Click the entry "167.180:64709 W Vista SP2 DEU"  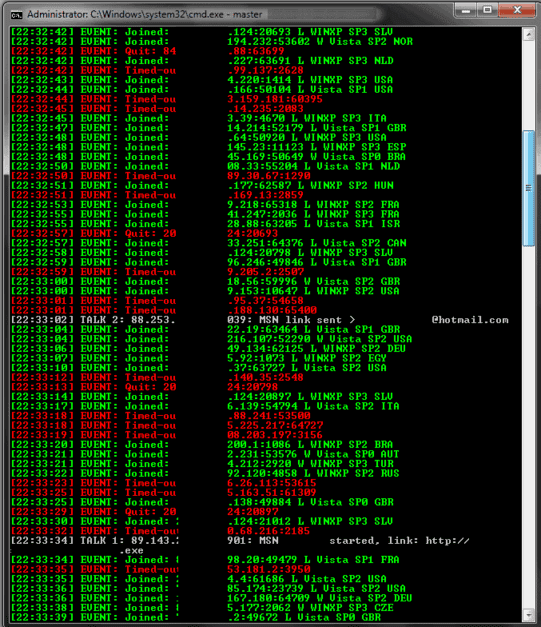(320, 598)
